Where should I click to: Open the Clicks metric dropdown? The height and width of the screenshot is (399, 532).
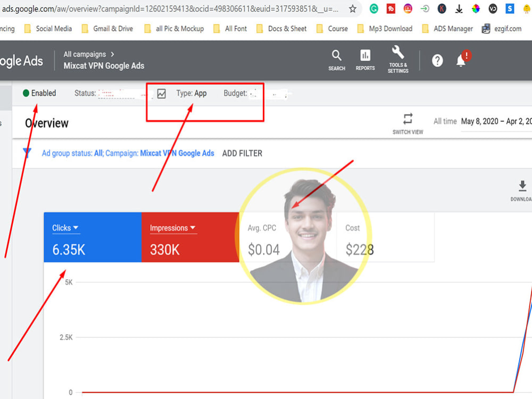tap(65, 228)
